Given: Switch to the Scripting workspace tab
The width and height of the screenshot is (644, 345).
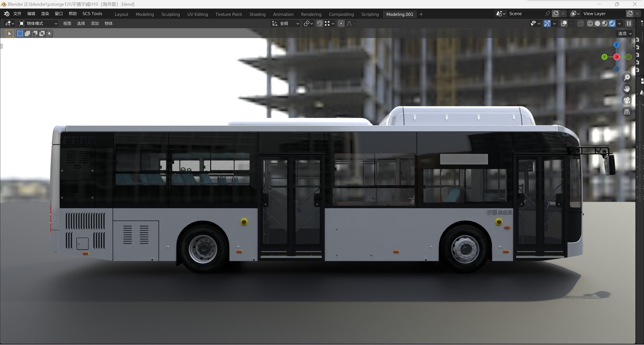Looking at the screenshot, I should (370, 14).
